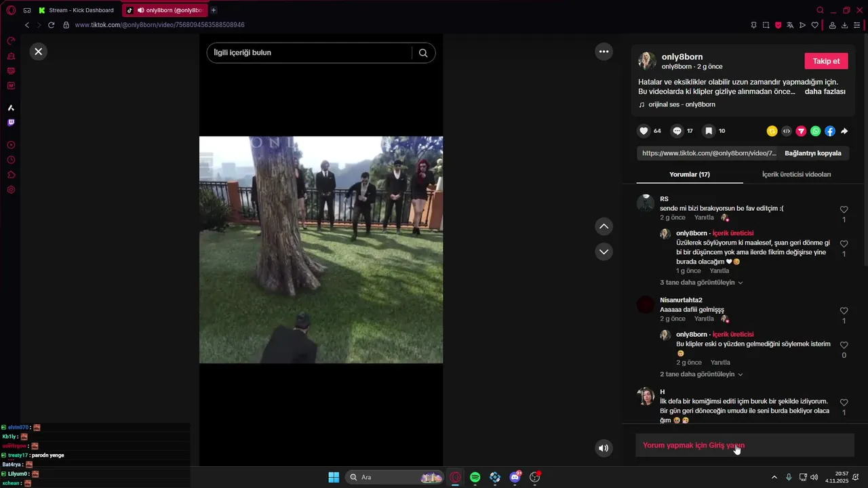Screen dimensions: 868x488
Task: Open Spotify from the taskbar
Action: [475, 477]
